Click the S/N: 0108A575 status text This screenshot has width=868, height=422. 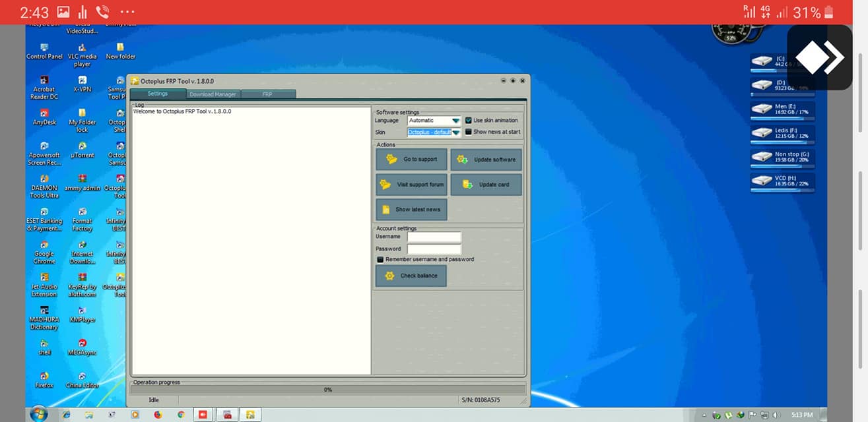tap(481, 400)
